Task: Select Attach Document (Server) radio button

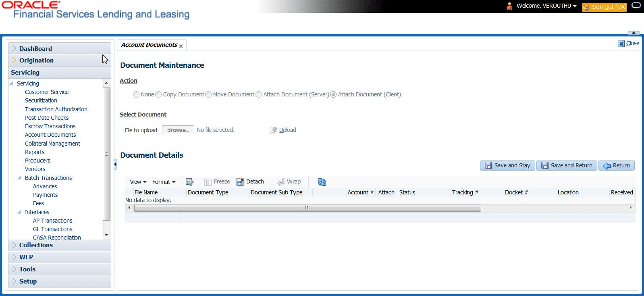Action: 259,94
